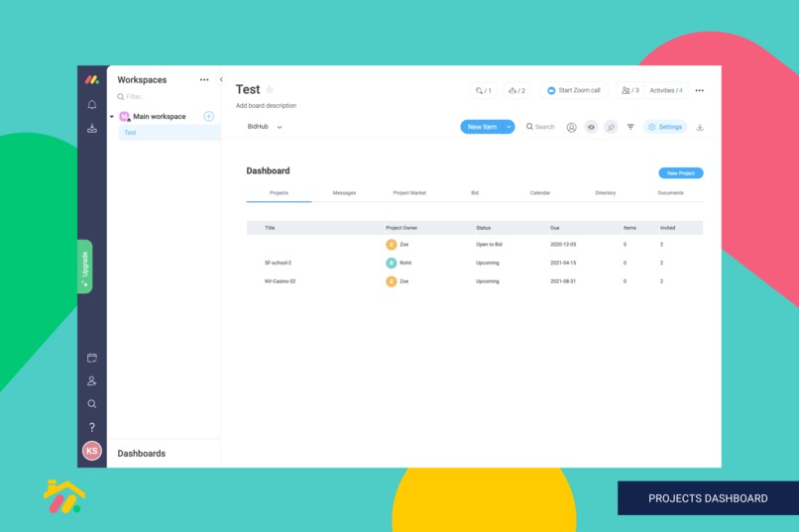Toggle the pin columns icon
Viewport: 799px width, 532px height.
(611, 127)
